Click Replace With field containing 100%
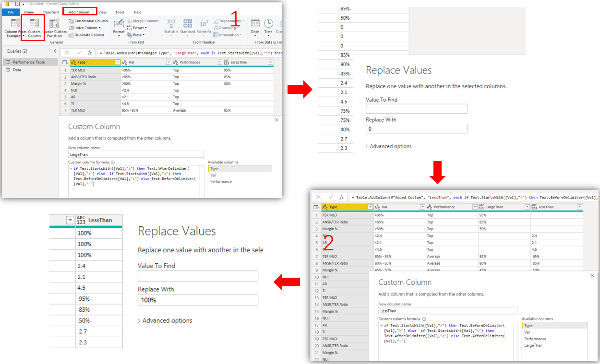This screenshot has height=364, width=600. (x=198, y=300)
